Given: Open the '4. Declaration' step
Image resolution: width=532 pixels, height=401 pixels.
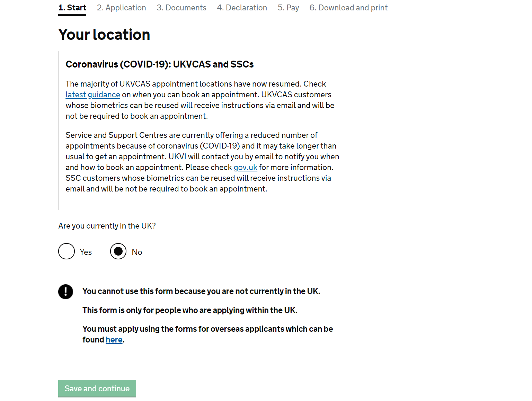Looking at the screenshot, I should click(x=242, y=8).
